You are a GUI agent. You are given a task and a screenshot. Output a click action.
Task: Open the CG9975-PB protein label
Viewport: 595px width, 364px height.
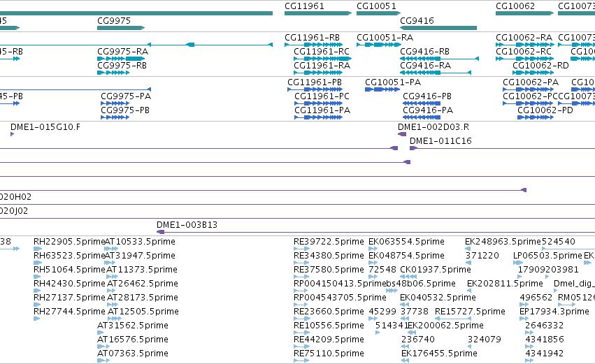(125, 110)
